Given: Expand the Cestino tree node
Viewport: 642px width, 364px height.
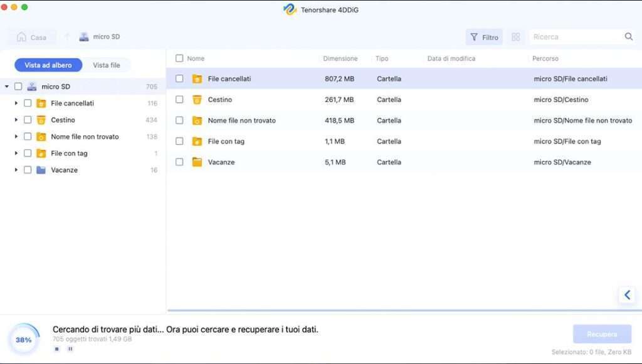Looking at the screenshot, I should tap(16, 120).
